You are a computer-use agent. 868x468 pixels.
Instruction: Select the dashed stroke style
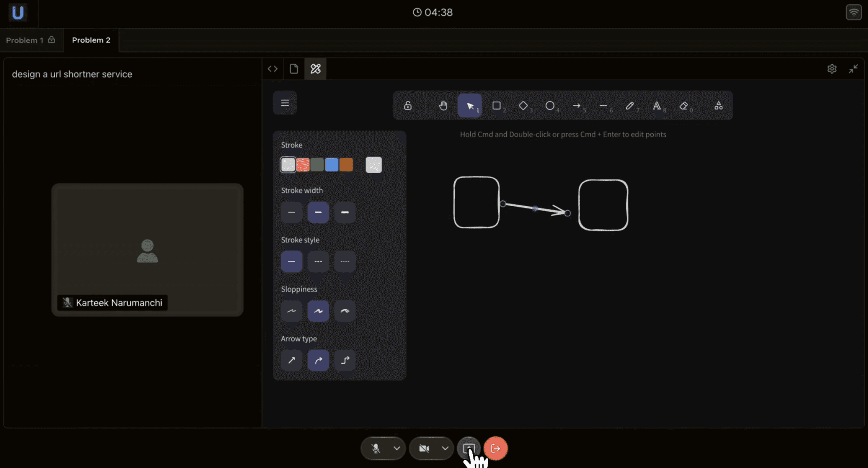pos(318,261)
